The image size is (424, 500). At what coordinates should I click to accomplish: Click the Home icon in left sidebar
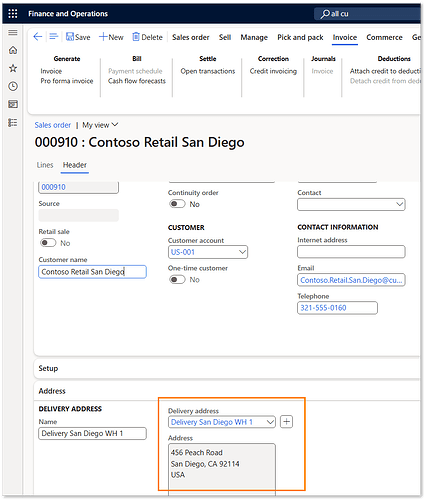click(x=13, y=50)
